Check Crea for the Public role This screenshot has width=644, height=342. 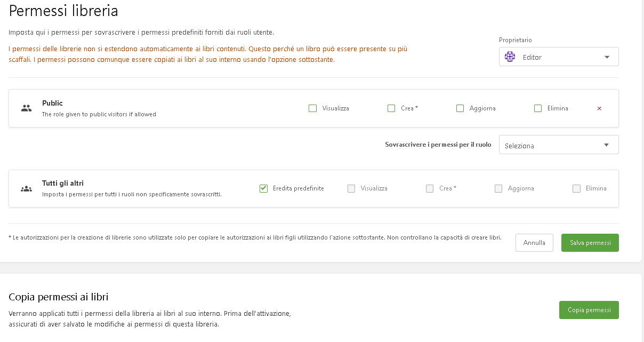pyautogui.click(x=391, y=108)
